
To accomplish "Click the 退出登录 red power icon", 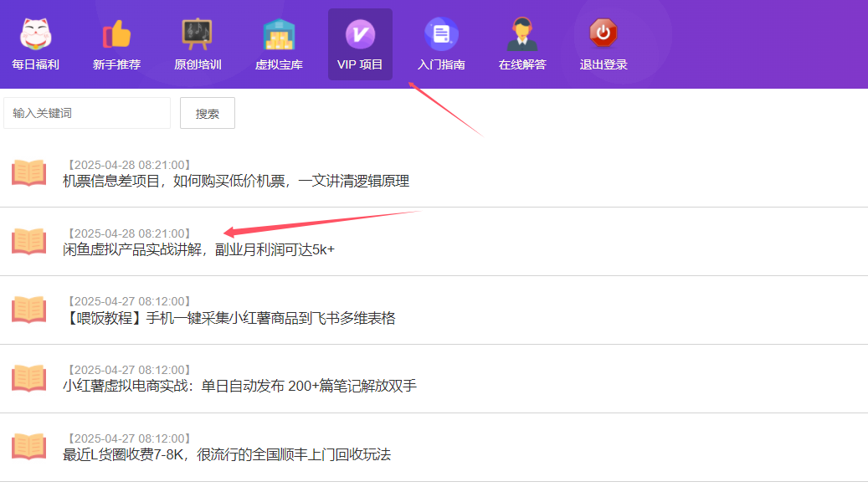I will coord(603,33).
